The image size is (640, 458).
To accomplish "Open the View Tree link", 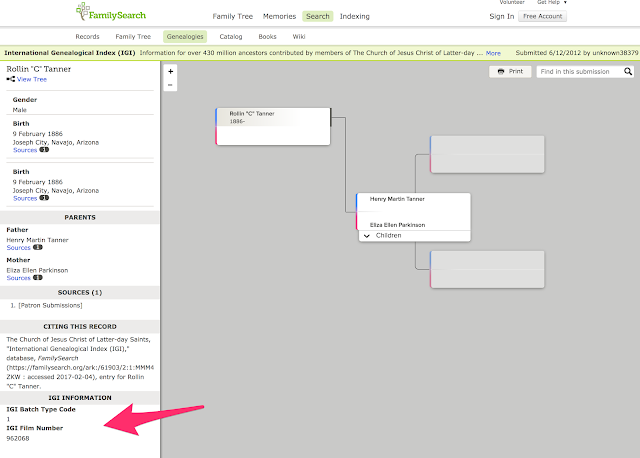I will [32, 79].
